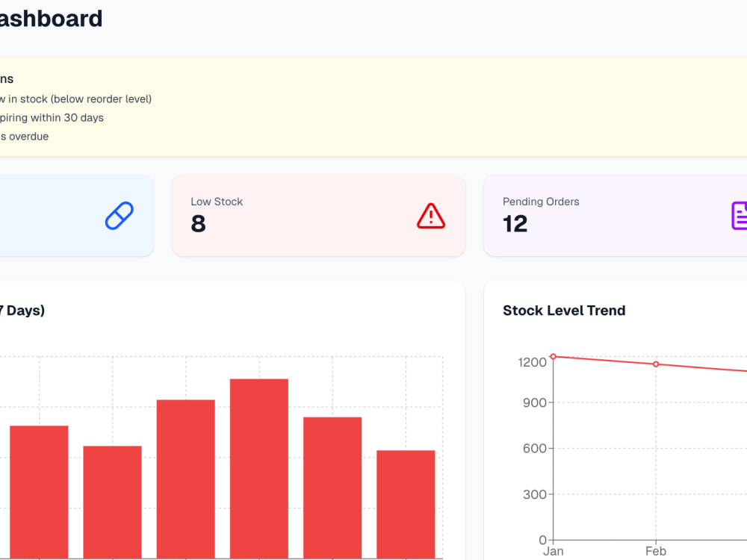Click the Feb axis label
This screenshot has height=560, width=747.
[x=656, y=552]
